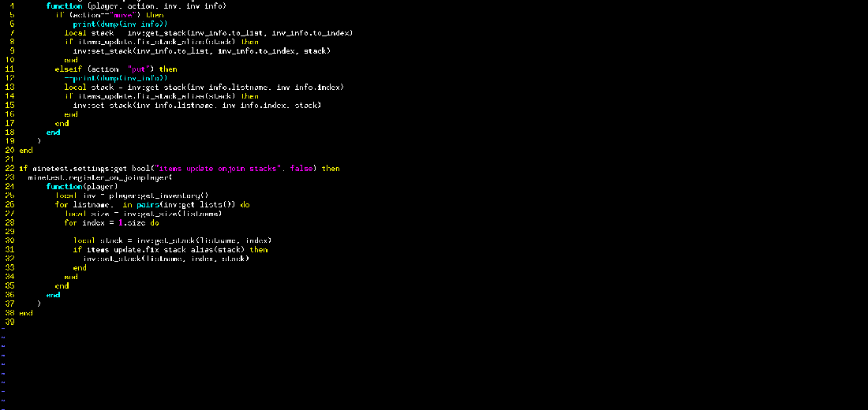The width and height of the screenshot is (868, 410).
Task: Click the commented-out print statement on line 12
Action: (116, 78)
